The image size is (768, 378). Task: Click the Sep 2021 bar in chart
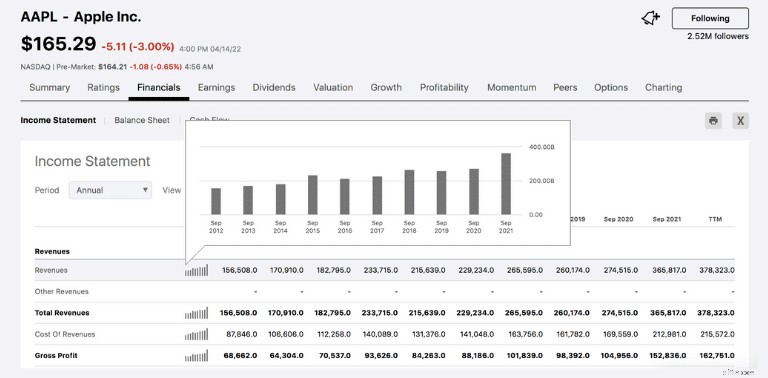[x=506, y=184]
